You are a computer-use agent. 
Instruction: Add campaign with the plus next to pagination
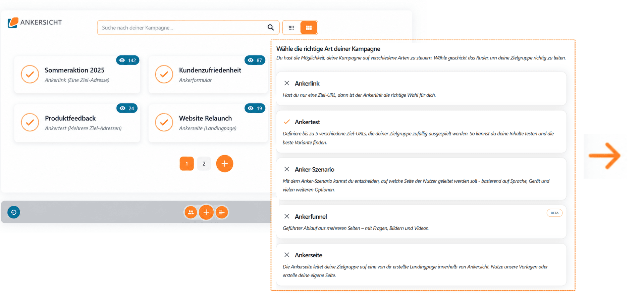tap(225, 164)
